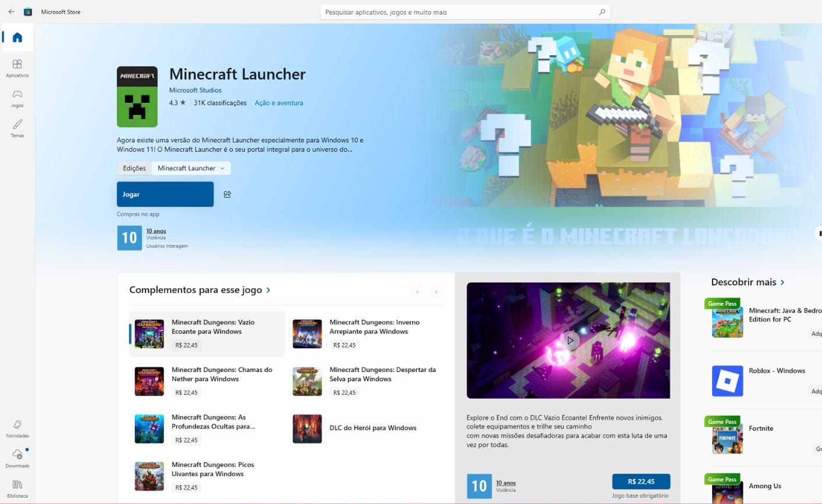Select Minecraft Dungeons: Picos Uivantes add-on
822x504 pixels.
click(207, 477)
